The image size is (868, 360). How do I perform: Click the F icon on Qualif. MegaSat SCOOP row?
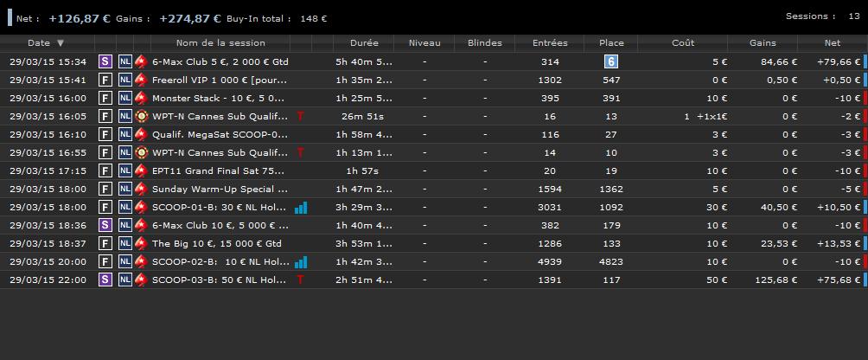(x=105, y=134)
